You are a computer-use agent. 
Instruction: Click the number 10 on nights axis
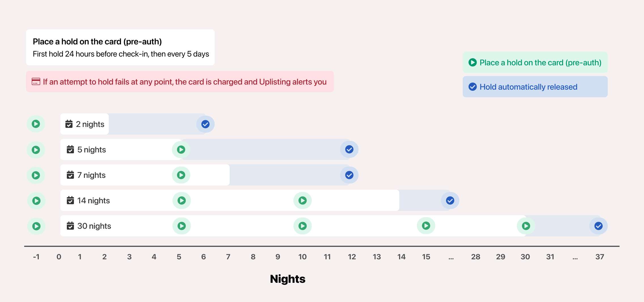(302, 257)
